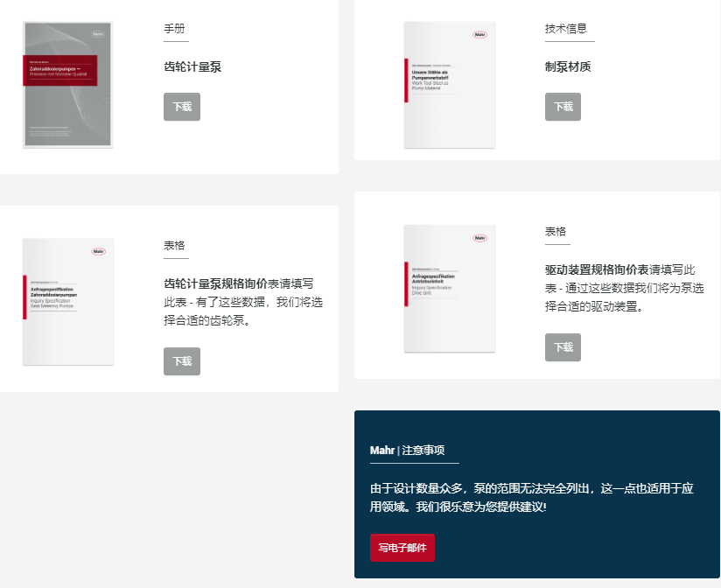Open the 驱动装置规格询价表 form cover thumbnail
This screenshot has width=721, height=588.
coord(450,288)
